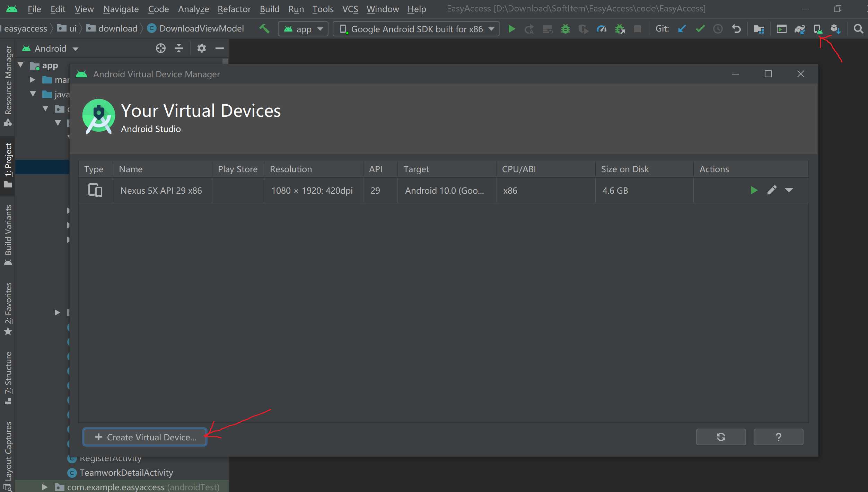Click the Profile app icon in toolbar
Screen dimensions: 868x492
602,28
